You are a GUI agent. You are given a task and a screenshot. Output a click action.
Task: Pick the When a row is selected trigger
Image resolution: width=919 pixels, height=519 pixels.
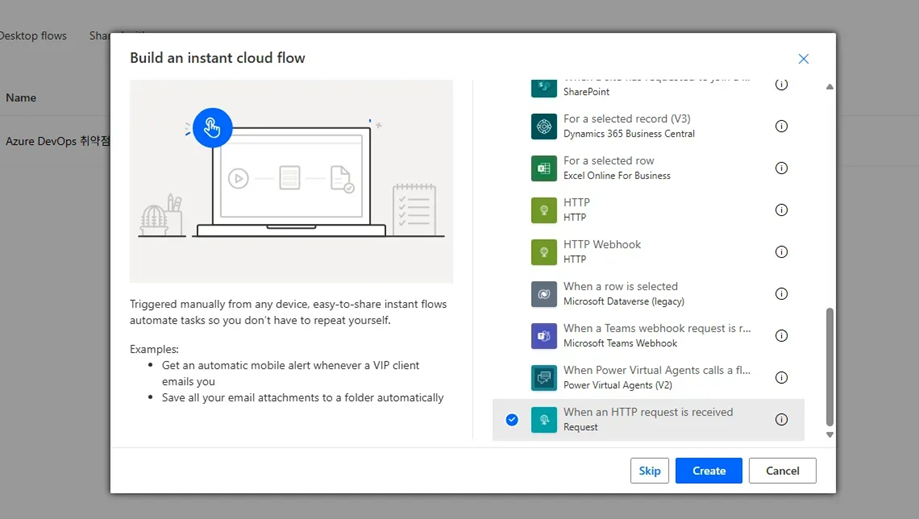(648, 293)
